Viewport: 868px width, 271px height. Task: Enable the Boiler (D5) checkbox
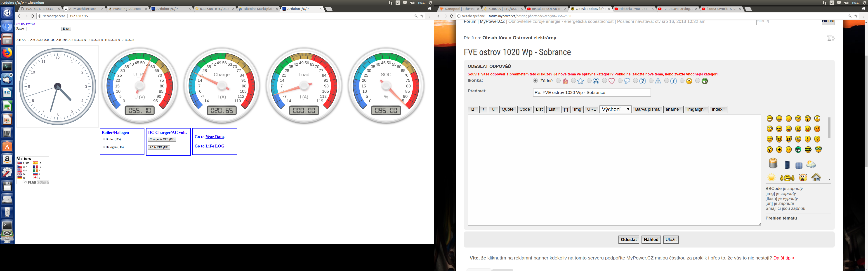coord(104,139)
